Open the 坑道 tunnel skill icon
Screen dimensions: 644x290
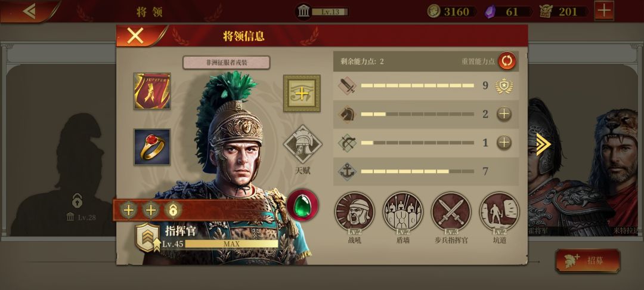pos(500,212)
